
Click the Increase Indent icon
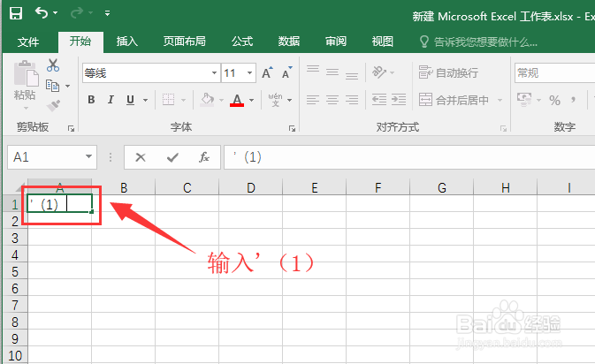(399, 100)
